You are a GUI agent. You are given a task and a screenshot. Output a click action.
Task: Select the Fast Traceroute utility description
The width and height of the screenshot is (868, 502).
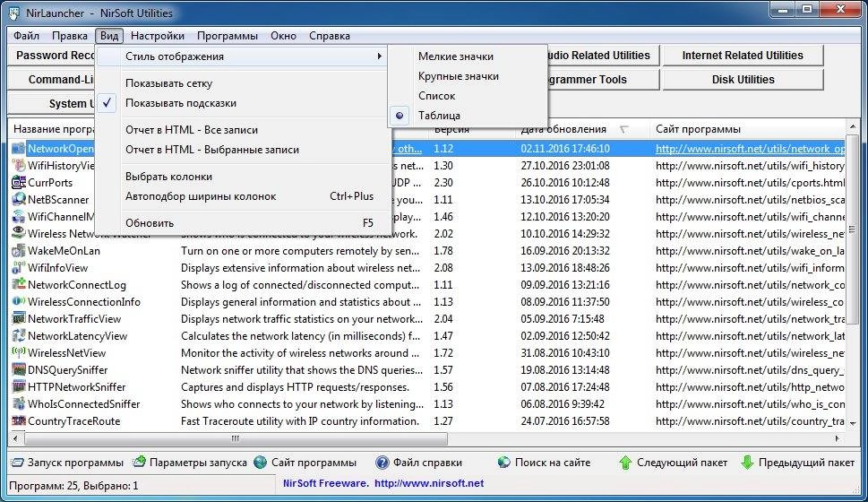point(299,421)
